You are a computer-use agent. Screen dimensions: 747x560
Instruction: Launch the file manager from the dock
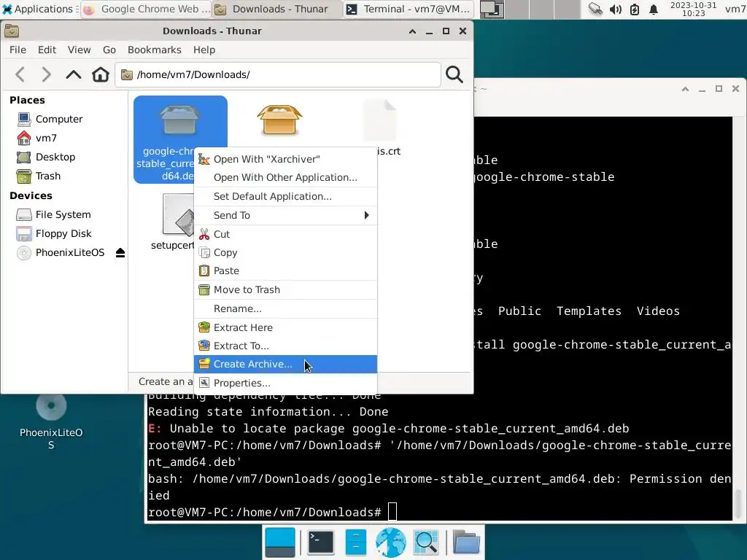(355, 542)
